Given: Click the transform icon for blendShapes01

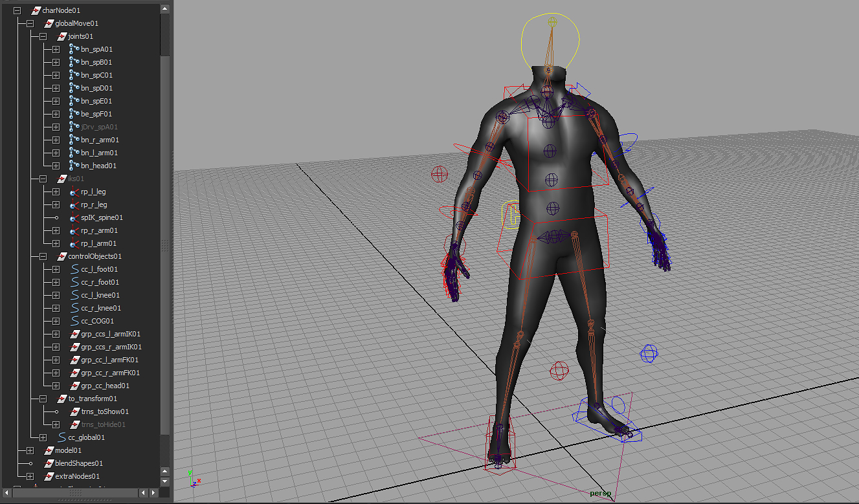Looking at the screenshot, I should [49, 463].
